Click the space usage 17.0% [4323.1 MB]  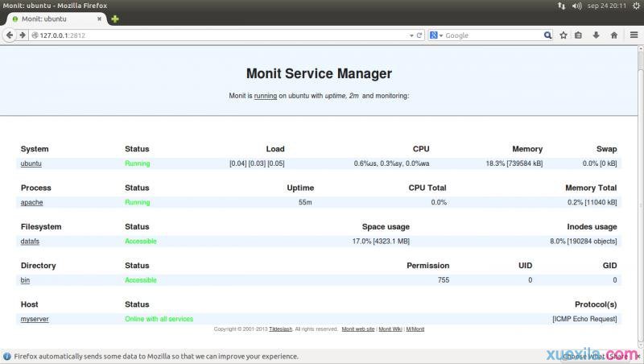[381, 241]
